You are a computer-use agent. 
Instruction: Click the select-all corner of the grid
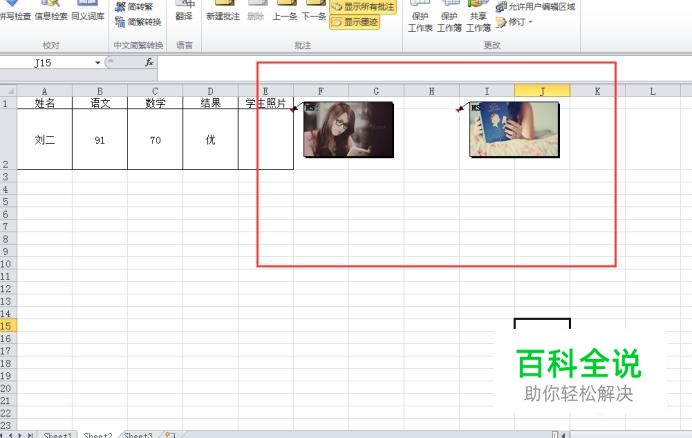coord(8,91)
